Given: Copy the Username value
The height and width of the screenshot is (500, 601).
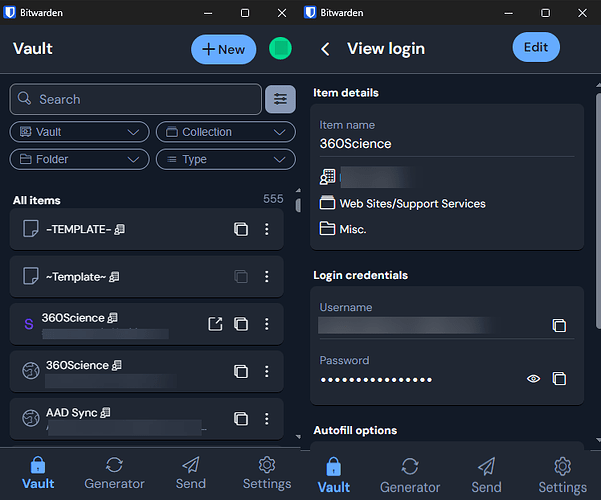Looking at the screenshot, I should (x=559, y=326).
